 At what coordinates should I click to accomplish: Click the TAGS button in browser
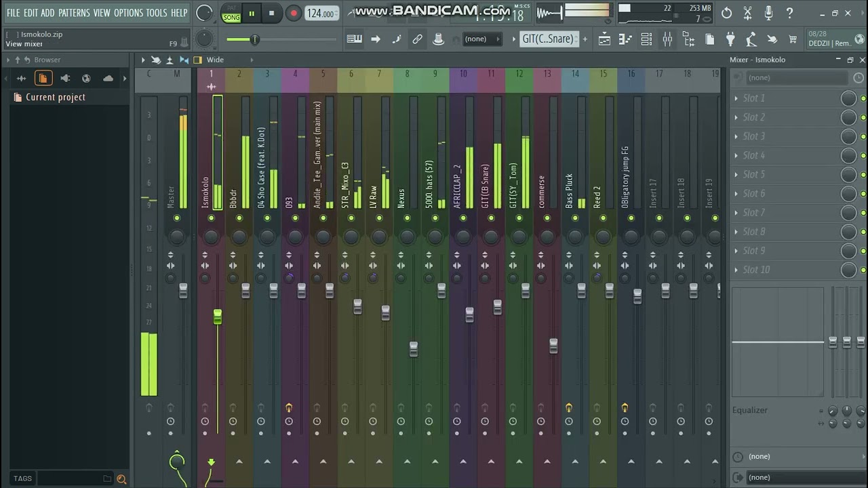[22, 479]
